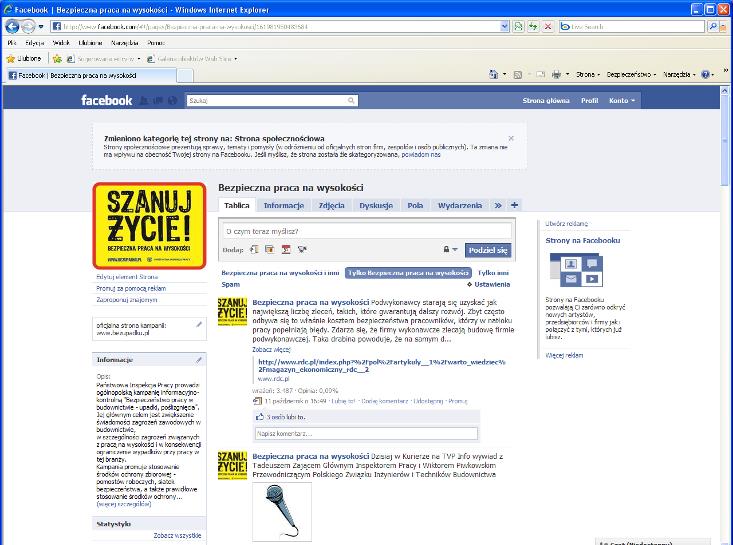Open recent pages dropdown next to navigation arrows
The height and width of the screenshot is (545, 733).
pos(41,27)
